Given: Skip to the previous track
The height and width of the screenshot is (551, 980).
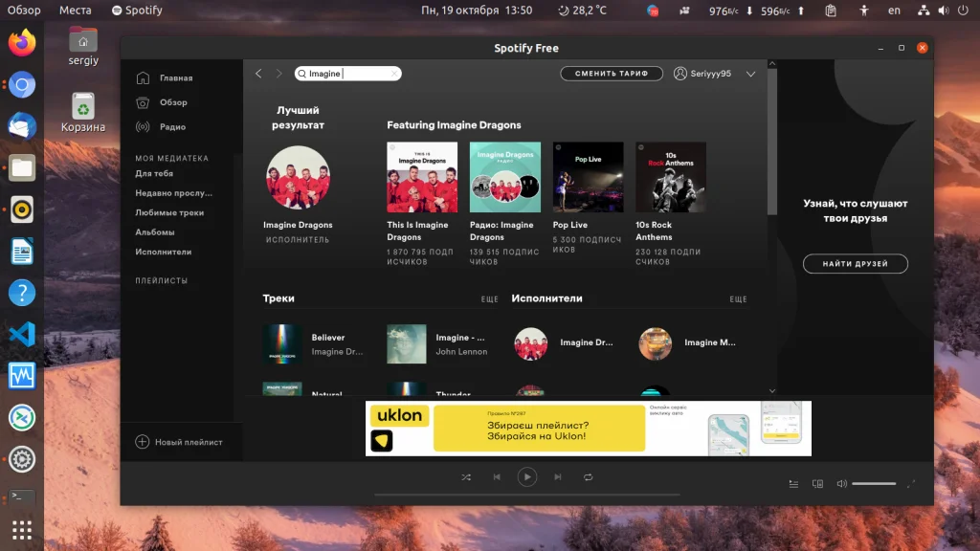Looking at the screenshot, I should coord(497,477).
